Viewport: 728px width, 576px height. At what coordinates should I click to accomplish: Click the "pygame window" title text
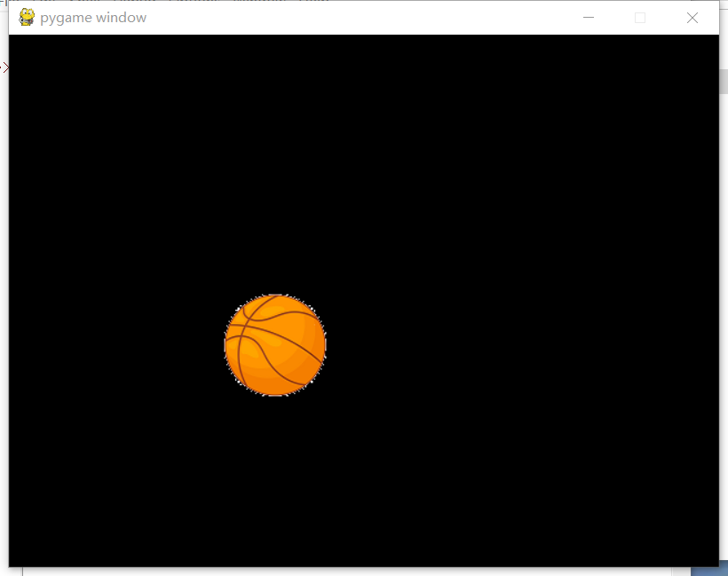[x=93, y=18]
